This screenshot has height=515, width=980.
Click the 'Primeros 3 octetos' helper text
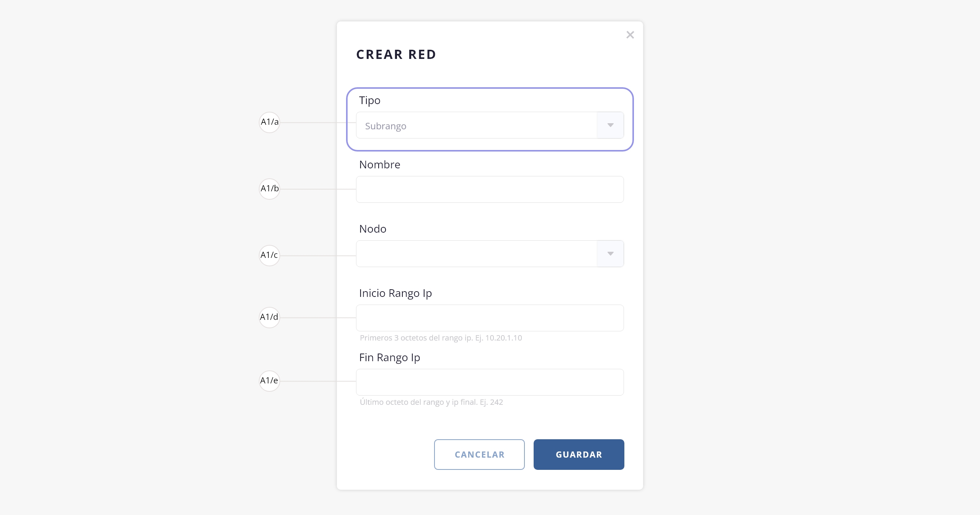click(x=441, y=338)
